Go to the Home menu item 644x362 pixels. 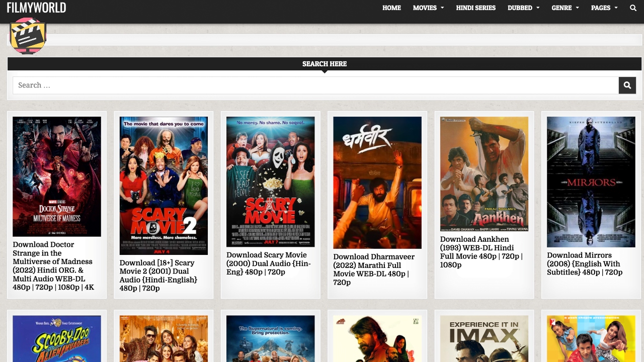391,8
